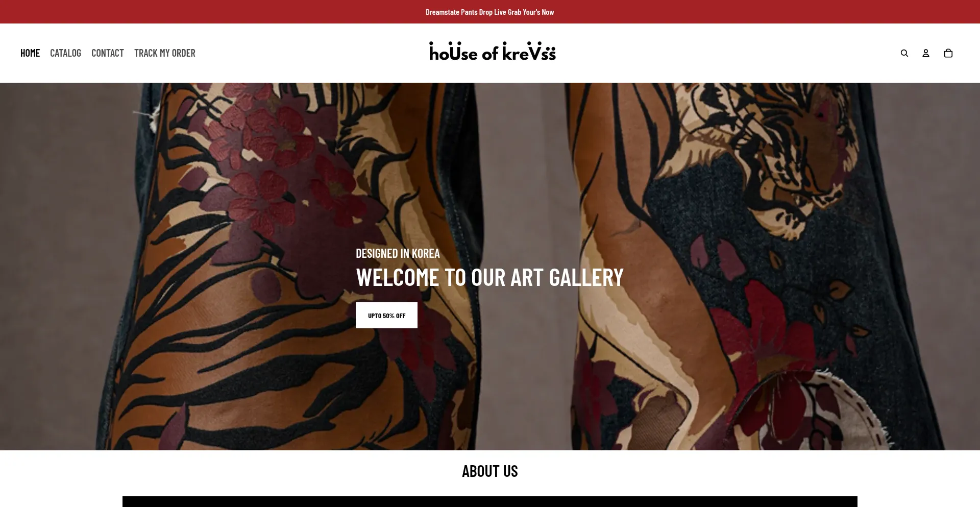Click the About Us section heading

[489, 471]
